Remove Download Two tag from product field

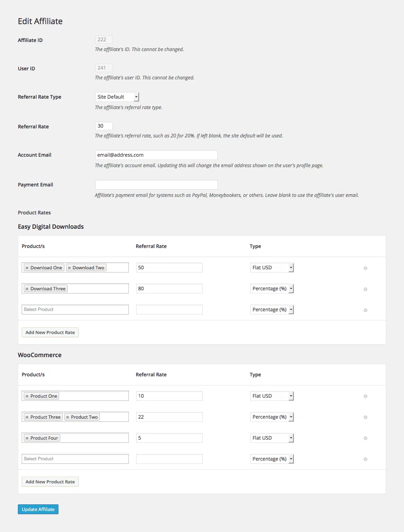click(69, 268)
